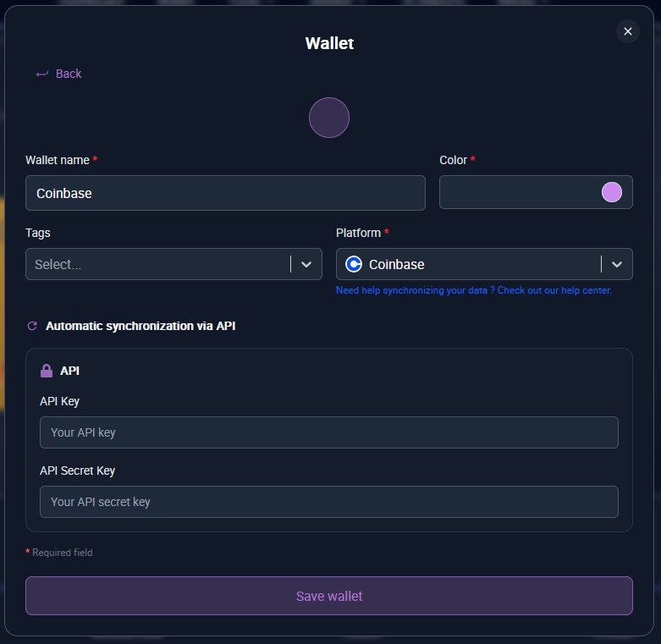The width and height of the screenshot is (661, 644).
Task: Open the help center synchronization link
Action: (x=473, y=290)
